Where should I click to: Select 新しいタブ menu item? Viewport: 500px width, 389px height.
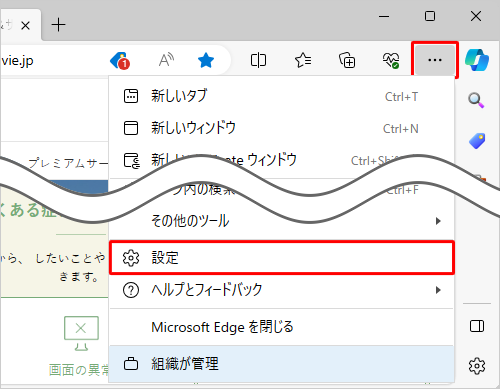(x=282, y=96)
